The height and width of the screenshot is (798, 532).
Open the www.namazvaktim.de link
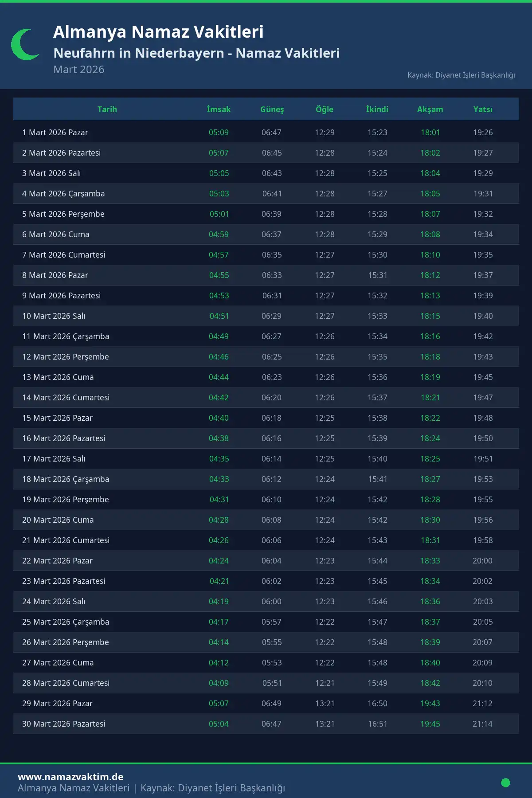coord(70,777)
